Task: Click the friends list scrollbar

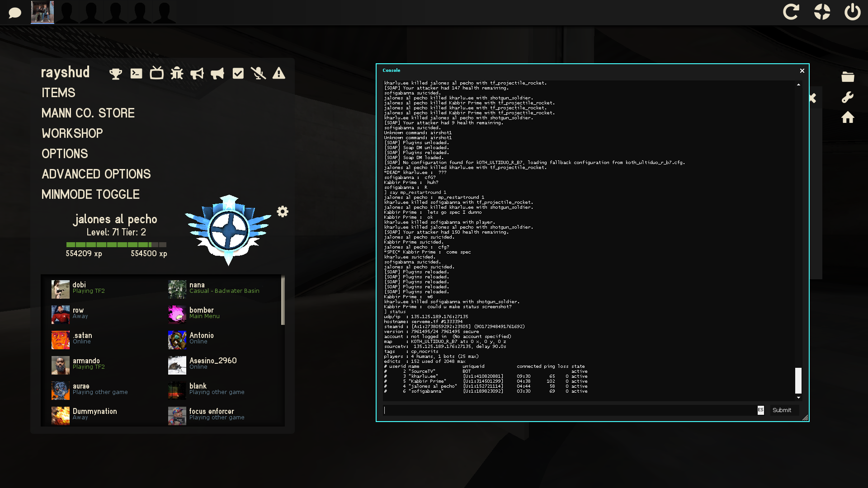Action: [283, 300]
